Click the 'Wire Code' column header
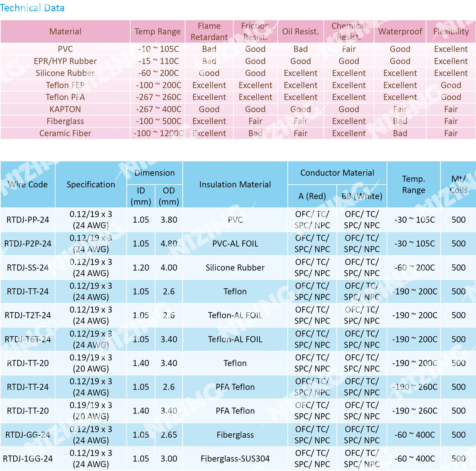The width and height of the screenshot is (476, 471). coord(28,184)
